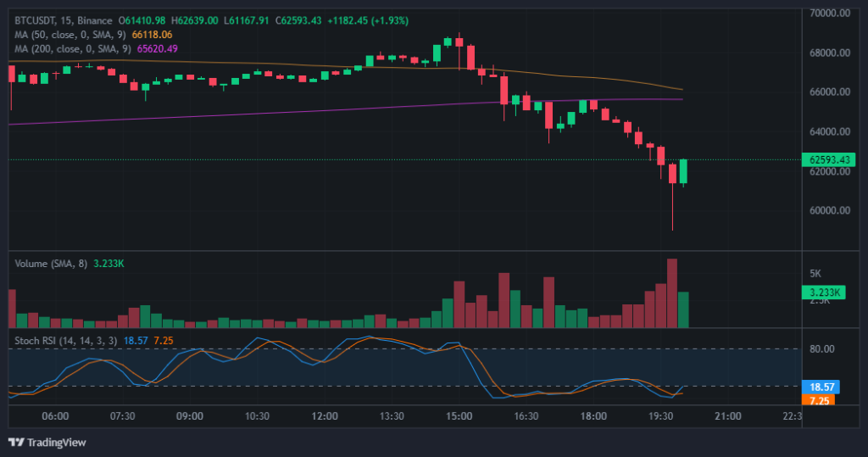The image size is (868, 457).
Task: Click the TradingView logo icon
Action: 15,442
